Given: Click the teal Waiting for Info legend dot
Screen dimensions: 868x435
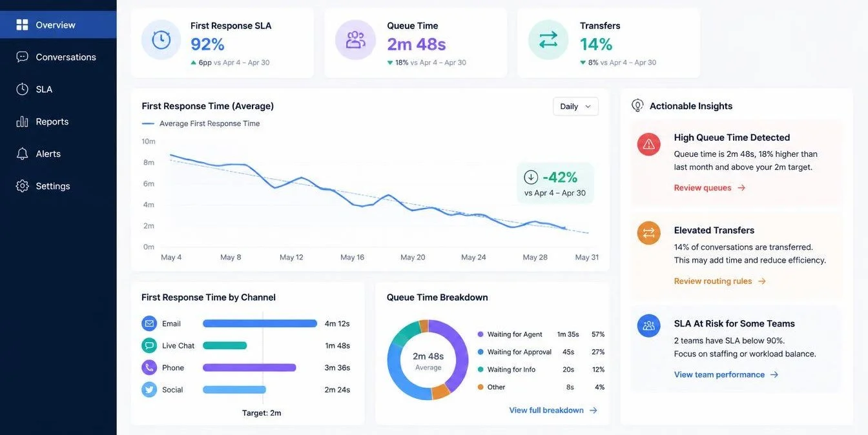Looking at the screenshot, I should point(480,369).
